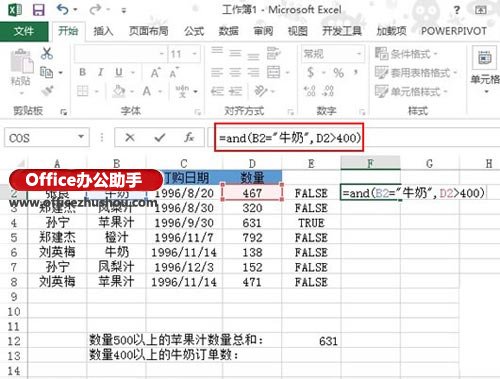Click inside the formula bar text

coord(289,137)
